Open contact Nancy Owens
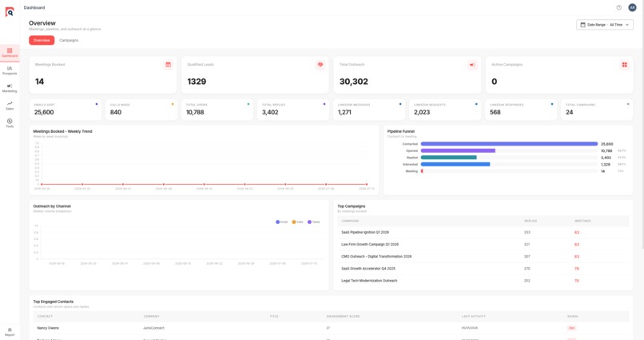 click(x=48, y=328)
